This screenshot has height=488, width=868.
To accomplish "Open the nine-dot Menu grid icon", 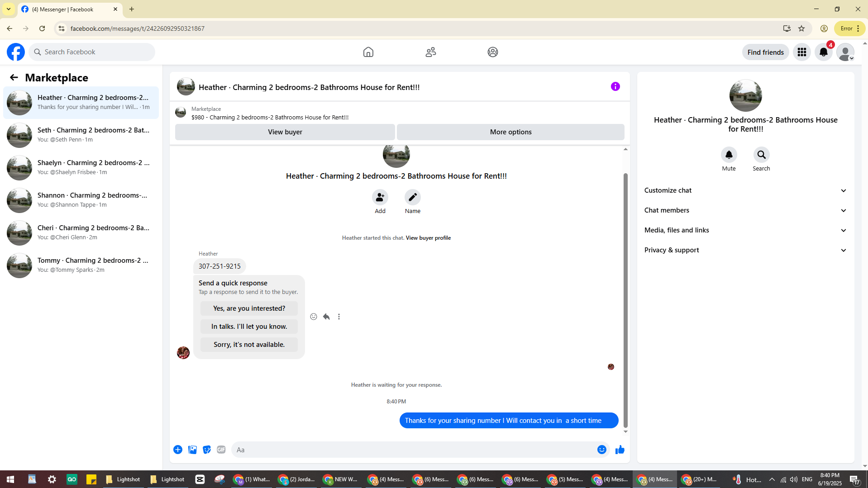I will click(802, 52).
